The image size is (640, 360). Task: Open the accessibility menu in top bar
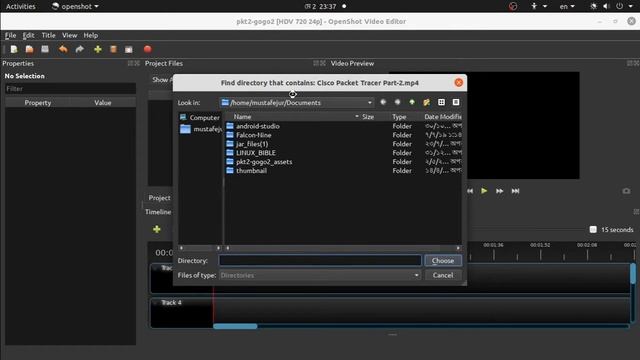point(538,6)
